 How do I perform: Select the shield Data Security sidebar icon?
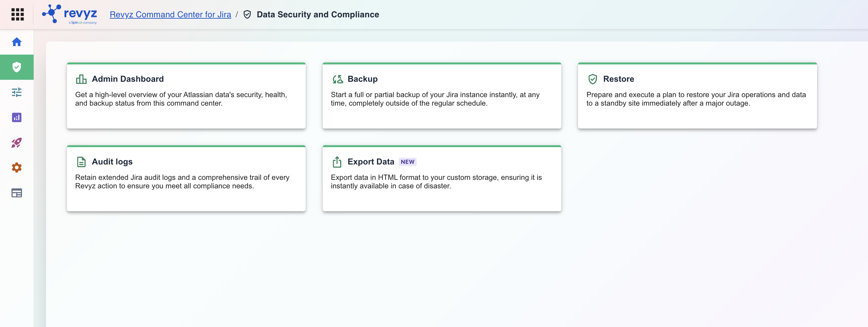pos(17,67)
